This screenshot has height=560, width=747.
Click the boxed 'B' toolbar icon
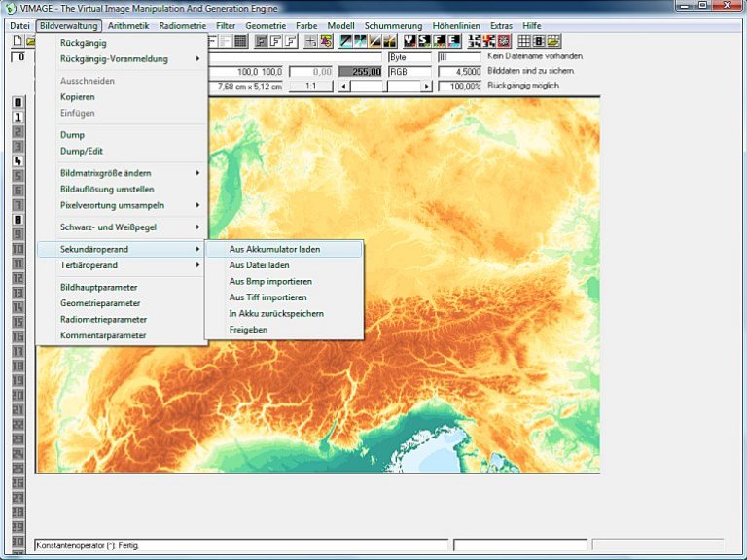[x=539, y=41]
